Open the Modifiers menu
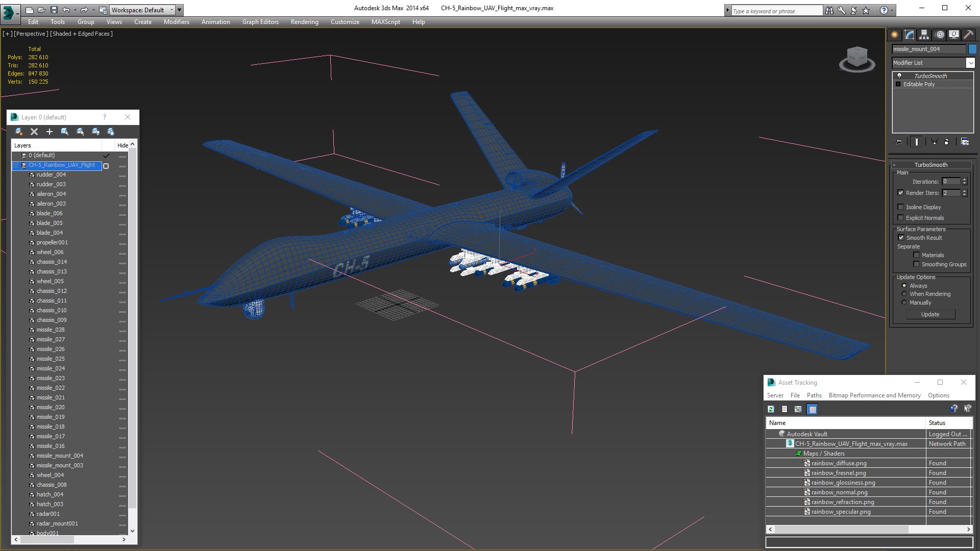Viewport: 980px width, 551px height. tap(177, 22)
